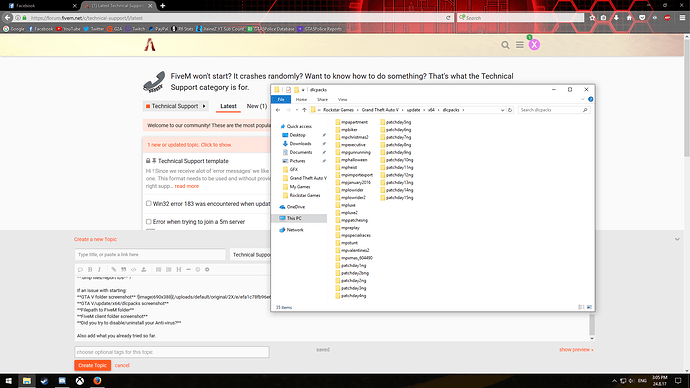The height and width of the screenshot is (388, 690).
Task: Switch Explorer to large icons view
Action: point(589,307)
